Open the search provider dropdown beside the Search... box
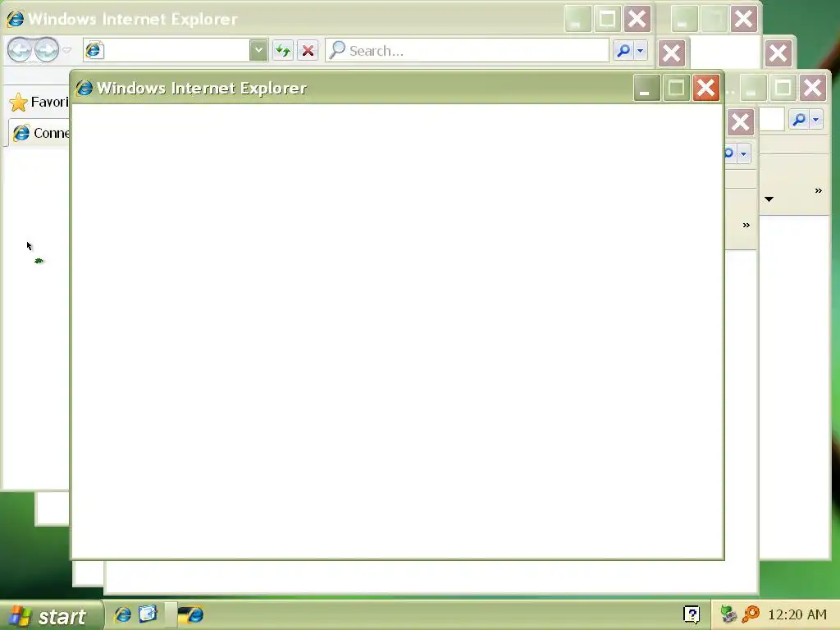 click(x=641, y=51)
